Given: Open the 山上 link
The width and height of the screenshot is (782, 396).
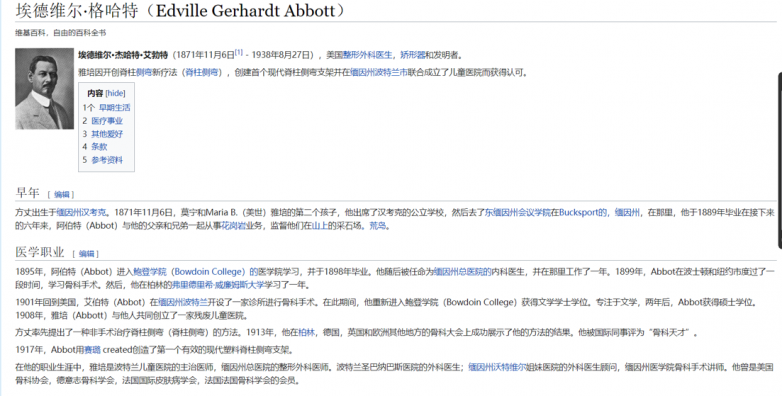Looking at the screenshot, I should 320,226.
